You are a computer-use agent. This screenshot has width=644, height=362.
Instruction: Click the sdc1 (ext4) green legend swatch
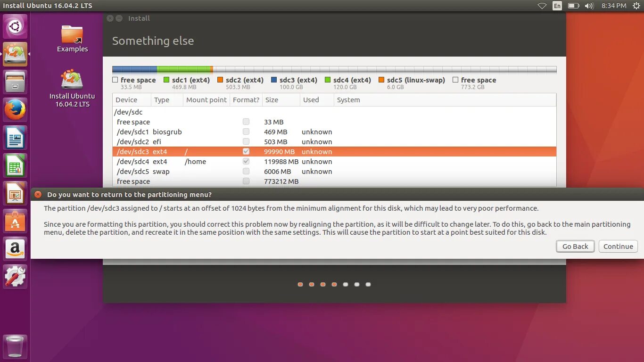[x=166, y=80]
